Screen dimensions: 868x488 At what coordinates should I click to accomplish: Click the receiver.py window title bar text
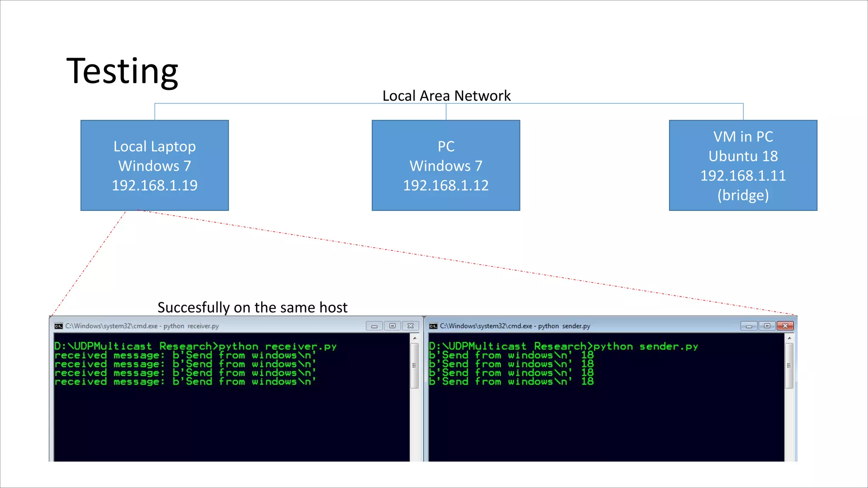[x=142, y=326]
